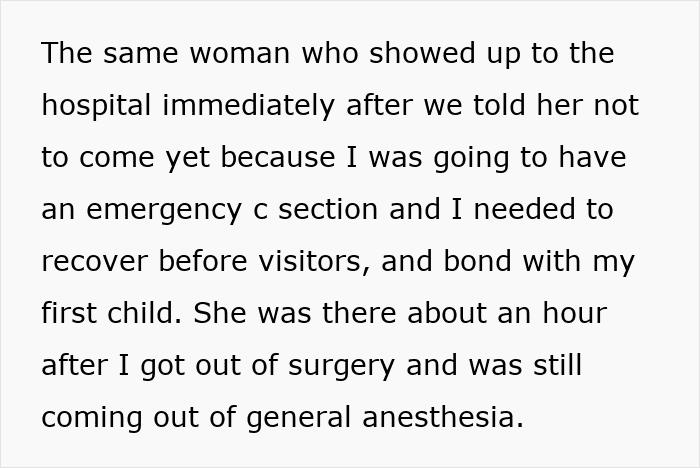Click the word 'coming' on the last line

[x=92, y=418]
